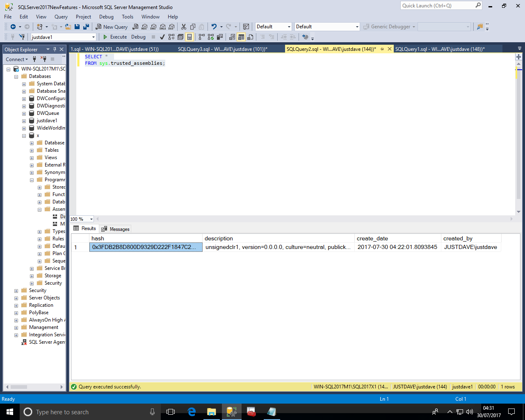The height and width of the screenshot is (420, 525).
Task: Pin the SQLQuery2.sql tab
Action: [x=382, y=49]
